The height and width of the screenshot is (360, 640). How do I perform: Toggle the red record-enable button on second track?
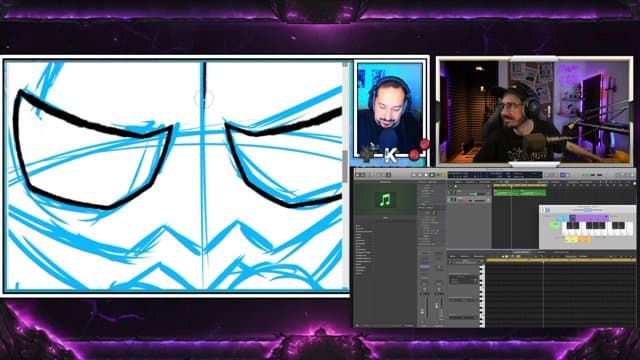tap(466, 200)
